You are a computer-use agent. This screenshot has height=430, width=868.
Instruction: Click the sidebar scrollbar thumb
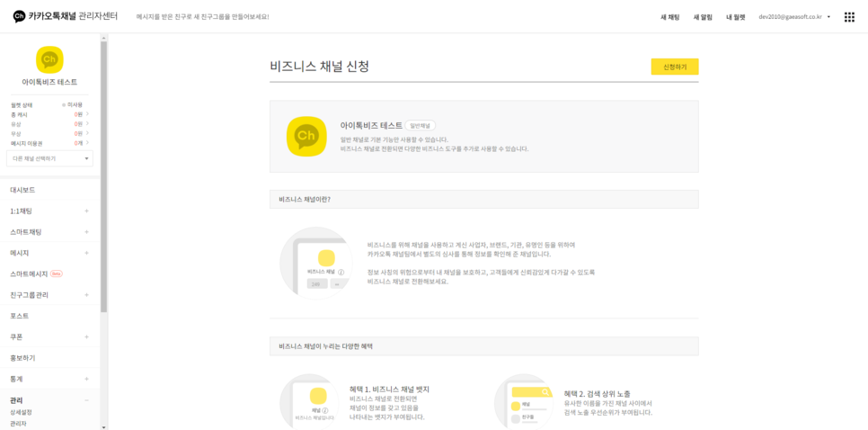(103, 177)
